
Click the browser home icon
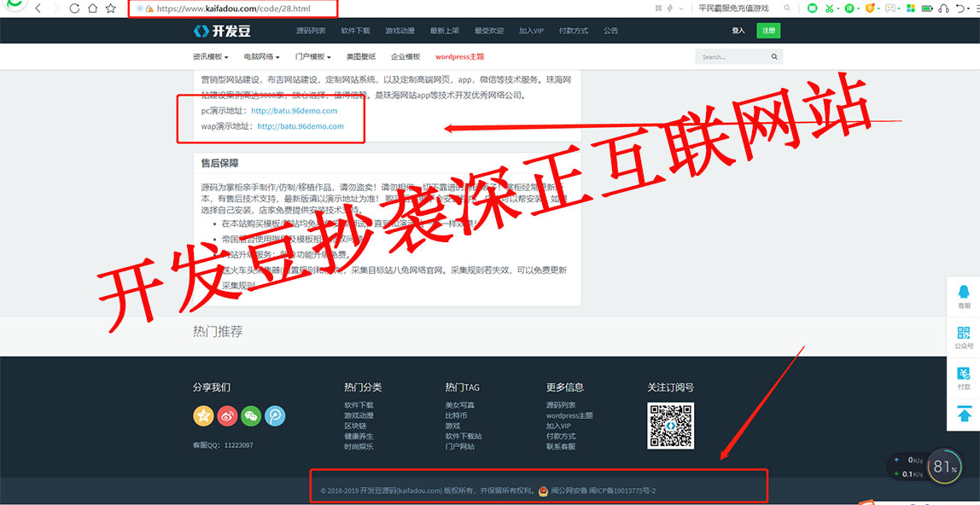coord(92,9)
